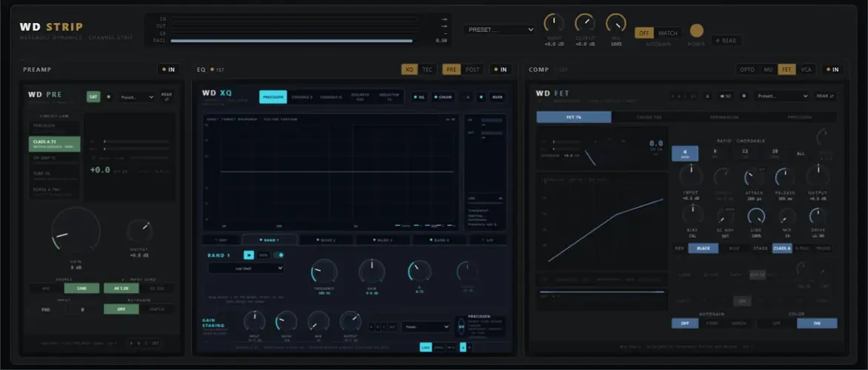Select compression ratio 4
The width and height of the screenshot is (868, 370).
(x=685, y=153)
